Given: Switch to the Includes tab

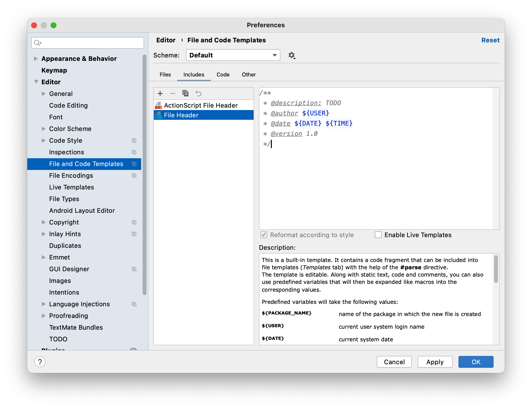Looking at the screenshot, I should pyautogui.click(x=194, y=75).
